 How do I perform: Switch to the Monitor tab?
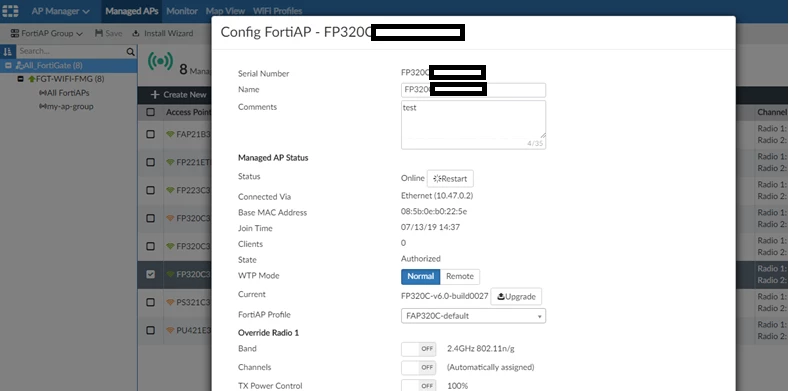(182, 11)
